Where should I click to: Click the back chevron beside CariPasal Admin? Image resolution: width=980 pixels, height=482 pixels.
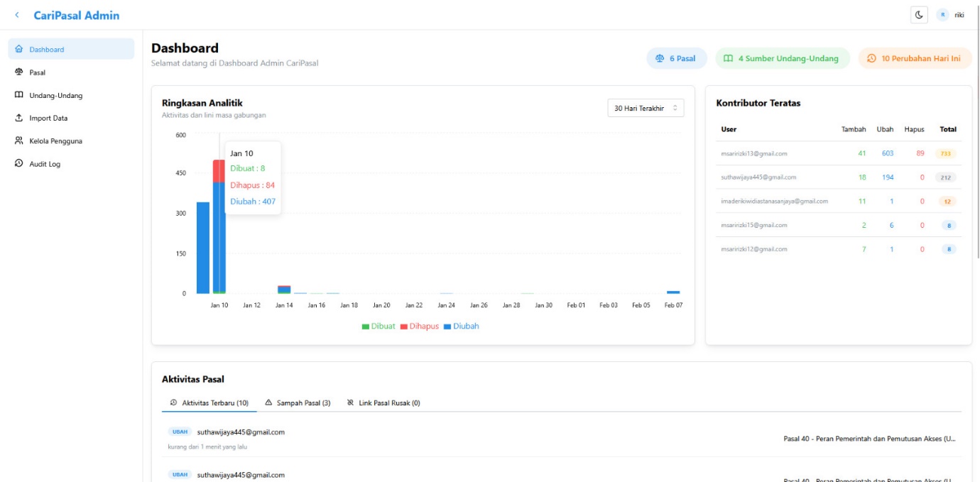pos(17,15)
